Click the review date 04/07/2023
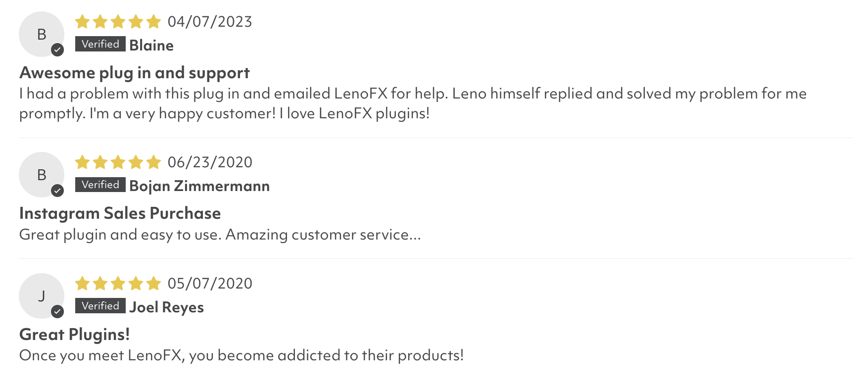Image resolution: width=868 pixels, height=389 pixels. pyautogui.click(x=210, y=22)
